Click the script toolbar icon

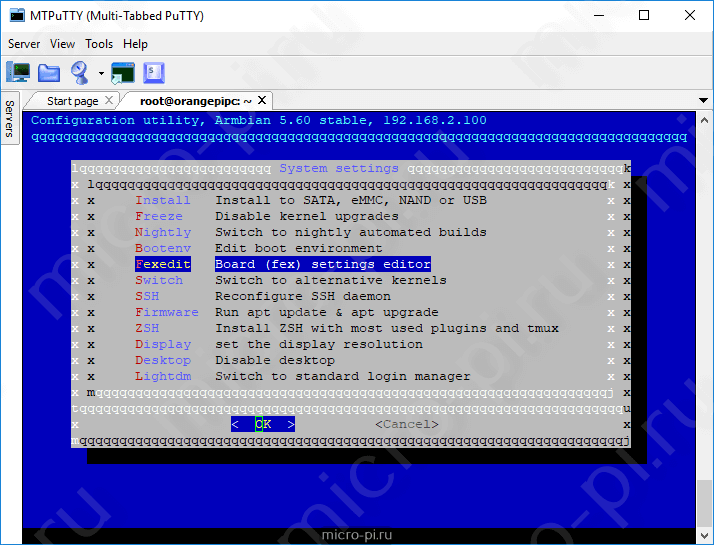click(x=154, y=73)
